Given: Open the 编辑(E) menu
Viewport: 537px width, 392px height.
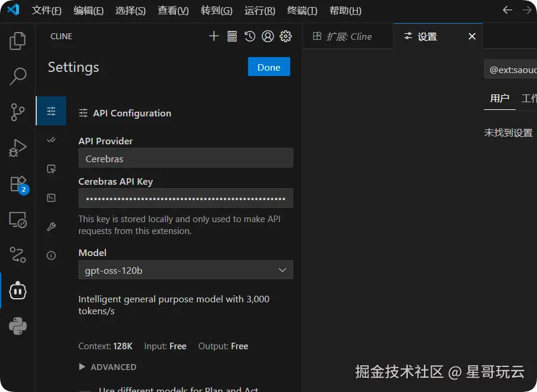Looking at the screenshot, I should (89, 11).
